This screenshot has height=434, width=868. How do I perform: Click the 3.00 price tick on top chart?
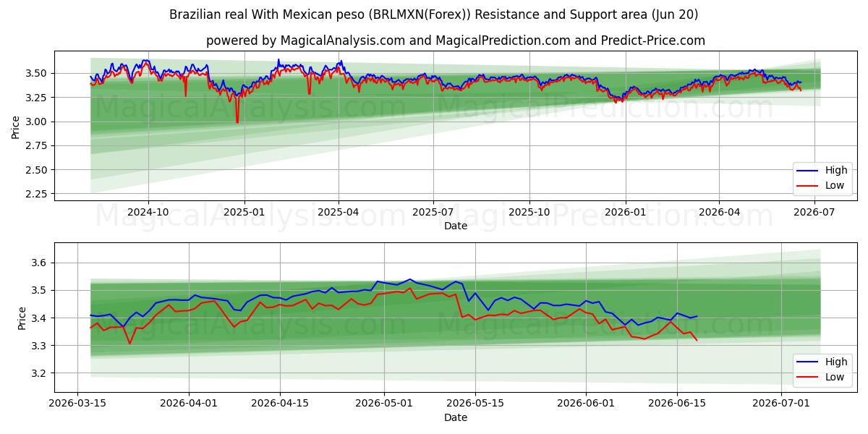click(x=38, y=122)
